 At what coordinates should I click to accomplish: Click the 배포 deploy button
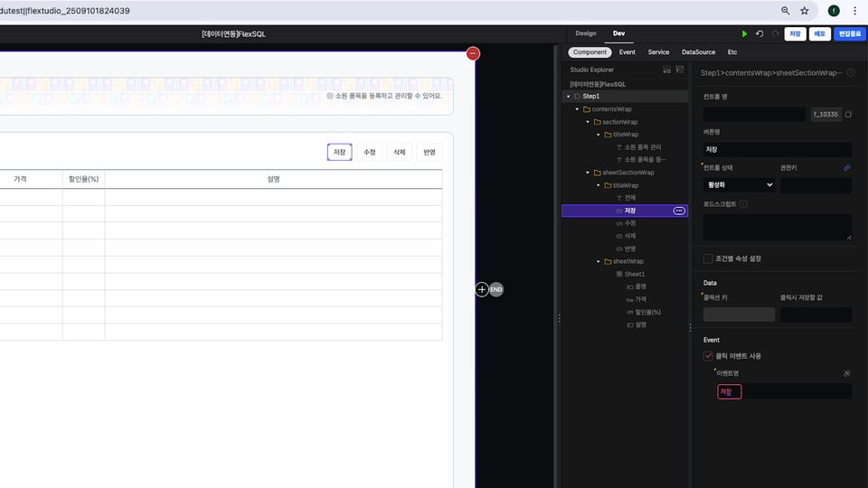click(820, 33)
